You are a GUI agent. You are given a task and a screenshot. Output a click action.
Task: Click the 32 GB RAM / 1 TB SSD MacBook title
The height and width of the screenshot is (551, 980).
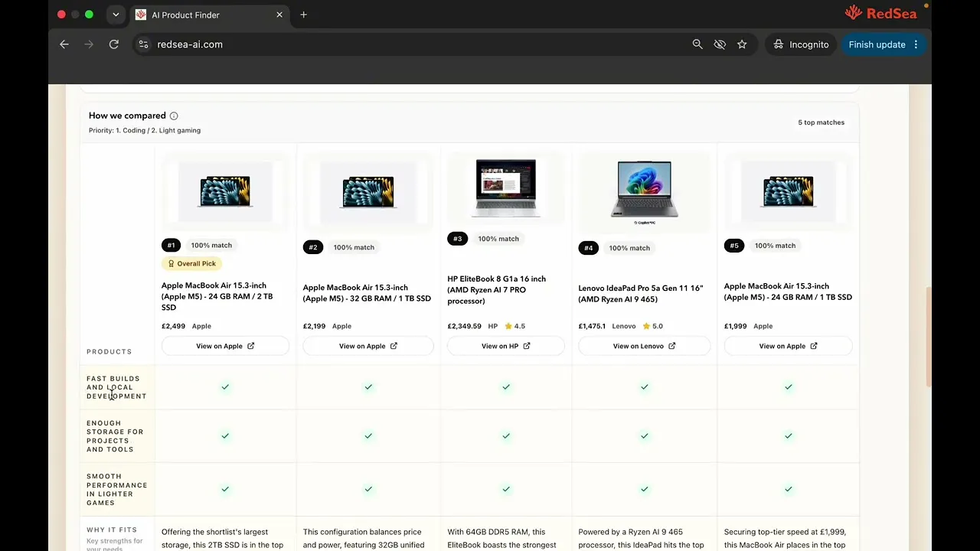[367, 293]
